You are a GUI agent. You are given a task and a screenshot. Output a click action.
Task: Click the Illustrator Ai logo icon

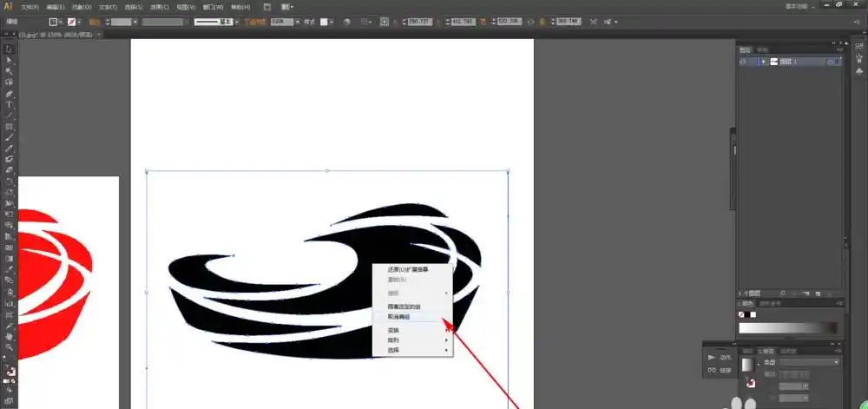[x=8, y=6]
